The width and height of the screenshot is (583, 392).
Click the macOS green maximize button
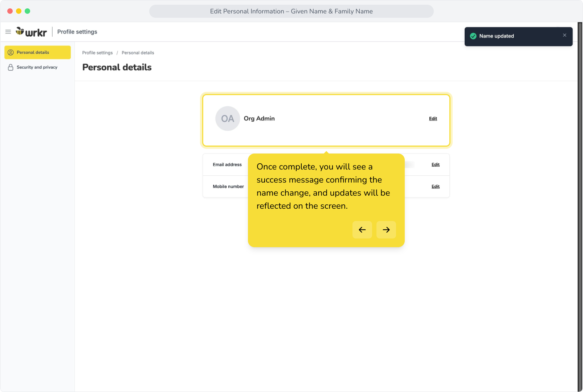(x=27, y=11)
